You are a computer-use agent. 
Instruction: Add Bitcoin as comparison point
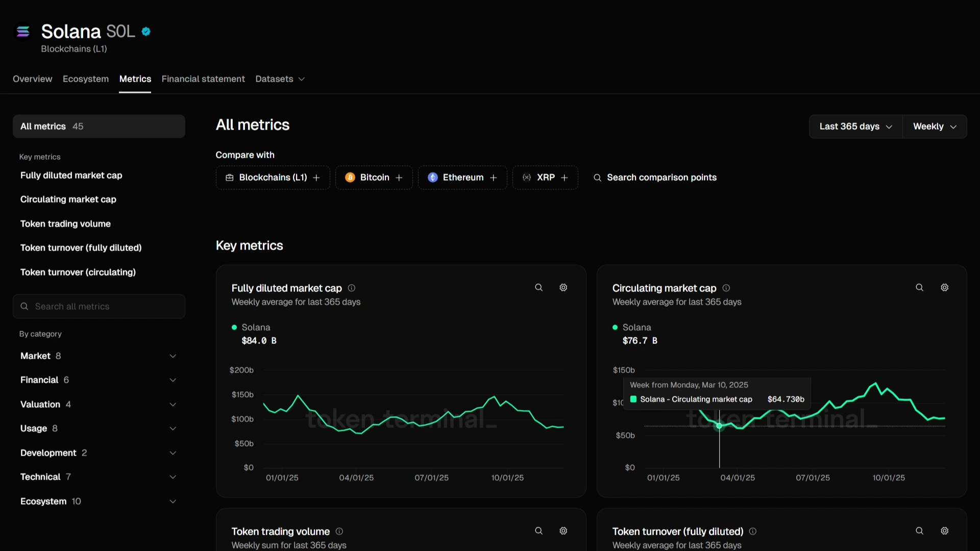(x=374, y=178)
